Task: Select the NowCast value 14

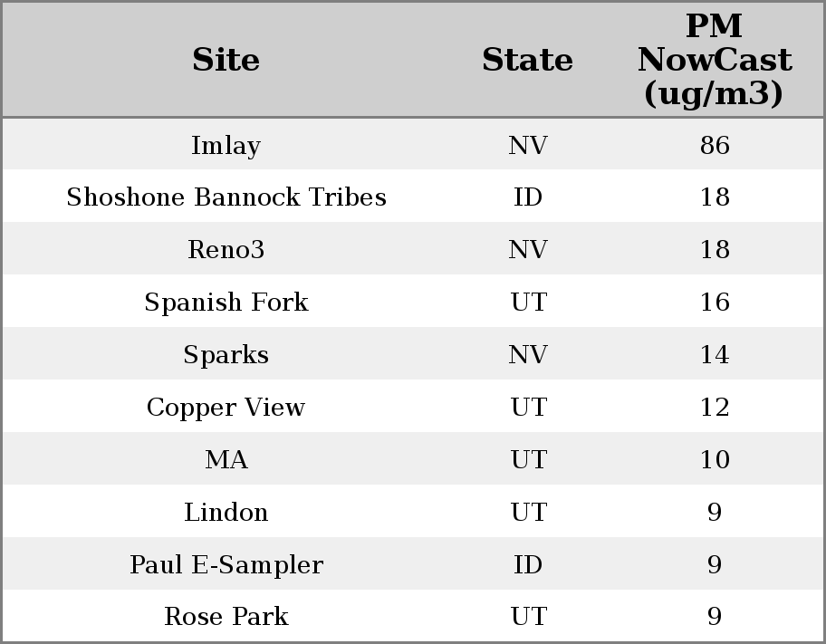Action: (x=714, y=355)
